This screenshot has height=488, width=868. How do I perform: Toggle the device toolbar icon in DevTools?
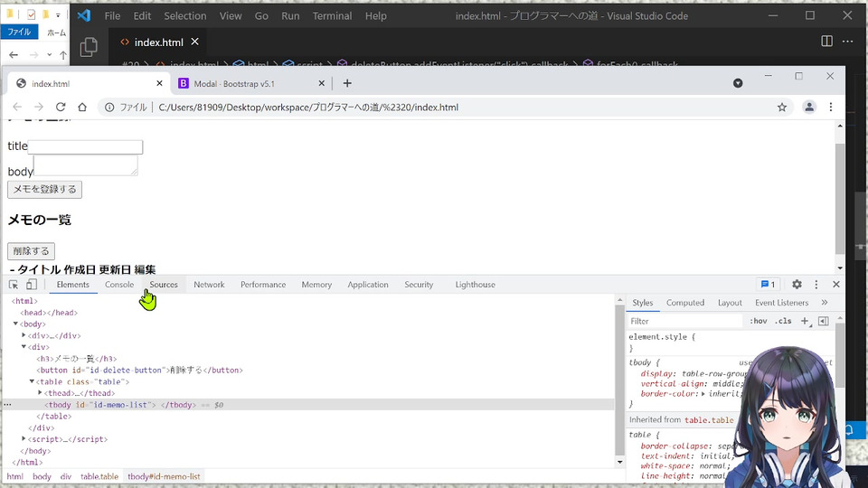pos(32,285)
